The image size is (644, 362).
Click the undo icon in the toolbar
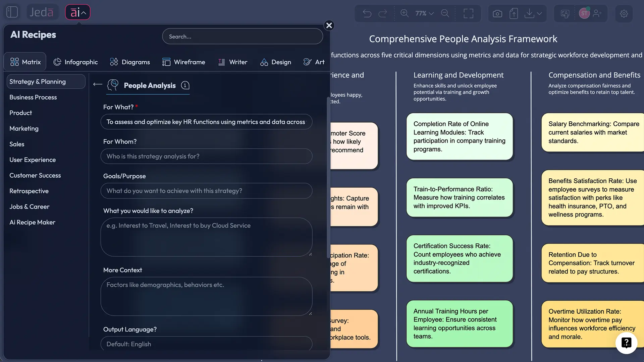tap(367, 13)
